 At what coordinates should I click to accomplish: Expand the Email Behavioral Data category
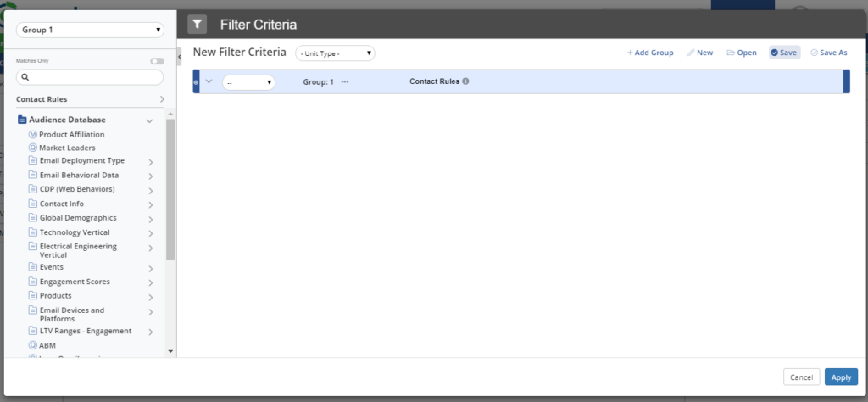click(150, 176)
